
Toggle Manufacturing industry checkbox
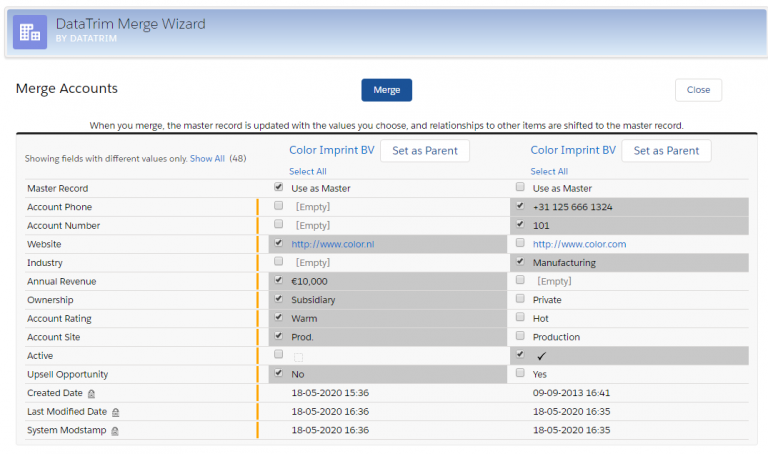(520, 261)
